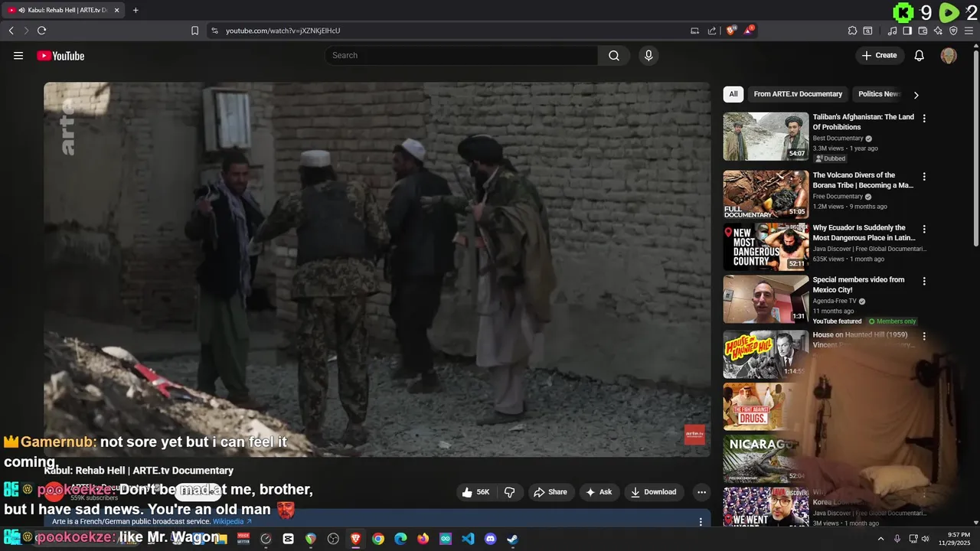
Task: Open the browser extensions puzzle icon
Action: [852, 31]
